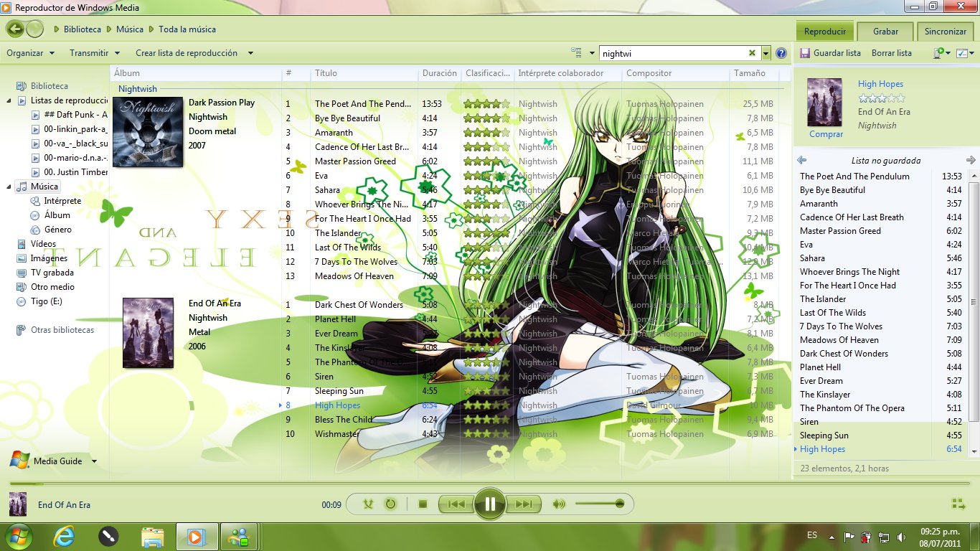Click the playback seek bar

click(x=489, y=484)
